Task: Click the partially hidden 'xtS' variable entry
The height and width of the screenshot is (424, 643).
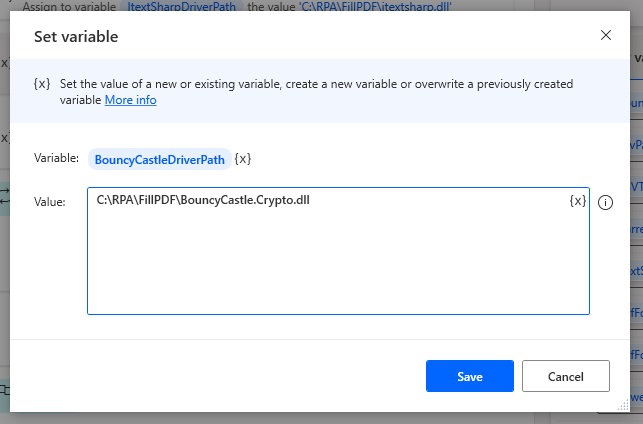Action: point(636,271)
